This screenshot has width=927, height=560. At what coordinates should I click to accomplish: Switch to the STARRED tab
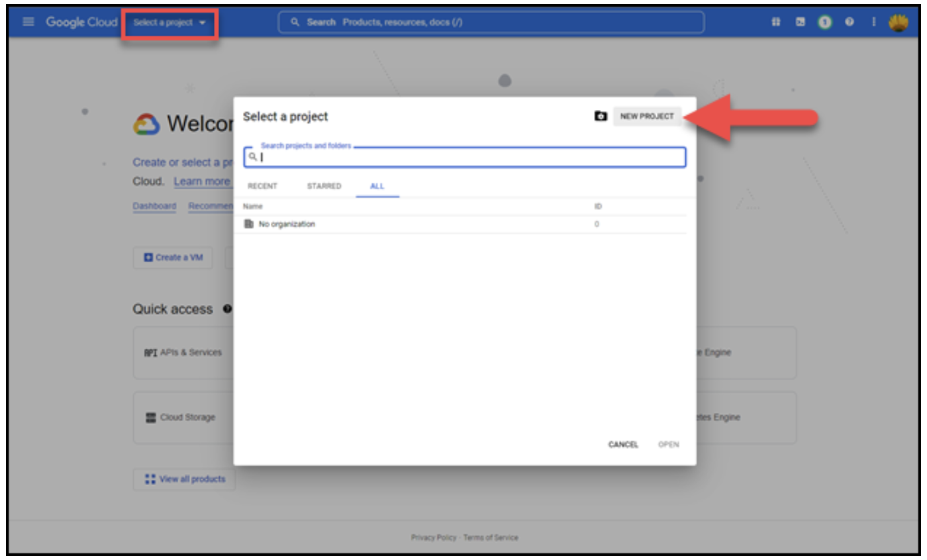tap(324, 186)
